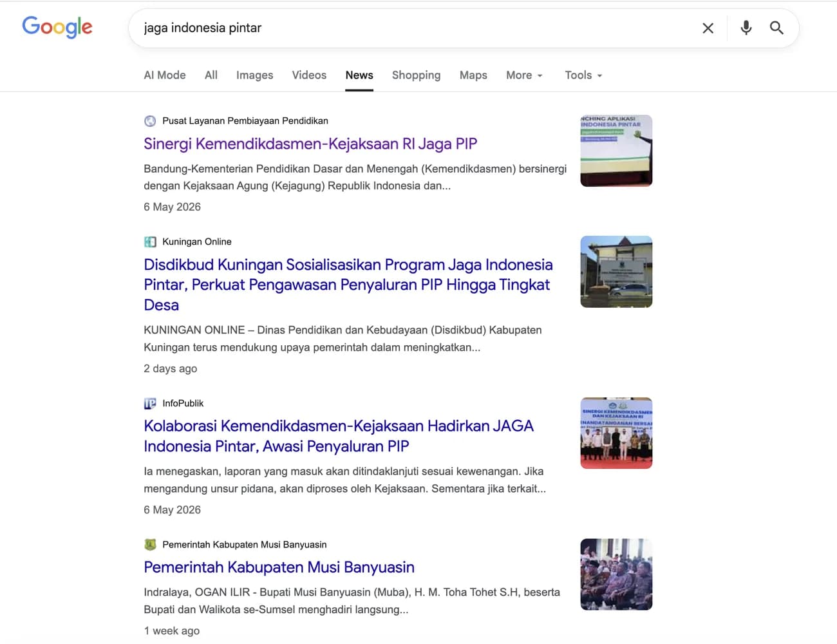Click the magnifying glass search icon

point(776,28)
